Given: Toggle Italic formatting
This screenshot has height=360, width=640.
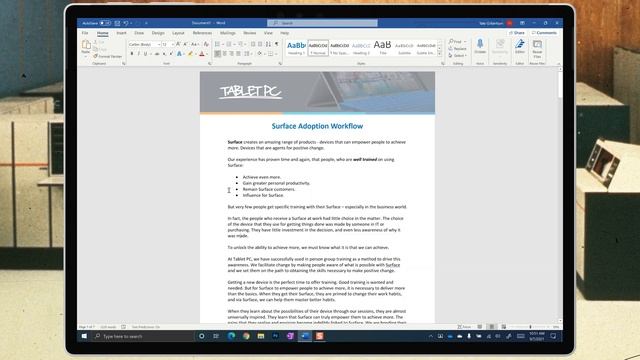Looking at the screenshot, I should tap(138, 54).
